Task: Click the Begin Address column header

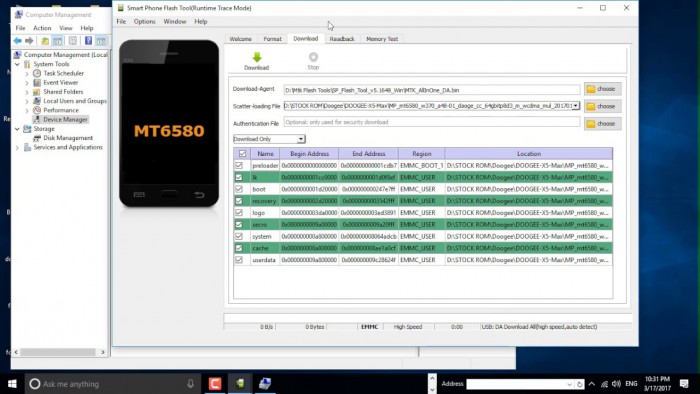Action: [309, 154]
